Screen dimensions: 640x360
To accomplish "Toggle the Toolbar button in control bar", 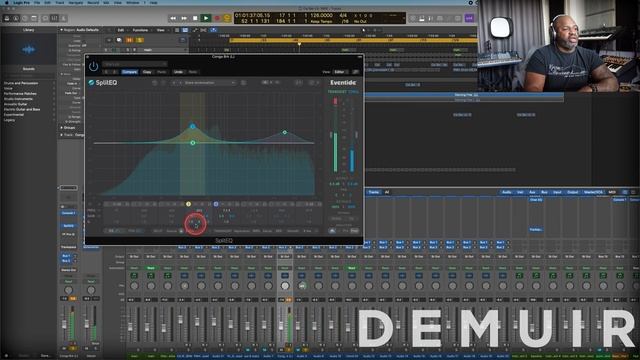I will [34, 18].
